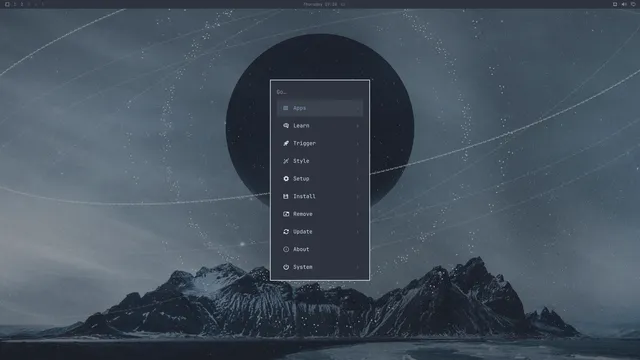Focus the "Go…" search field
Screen dimensions: 640x360
pos(320,92)
